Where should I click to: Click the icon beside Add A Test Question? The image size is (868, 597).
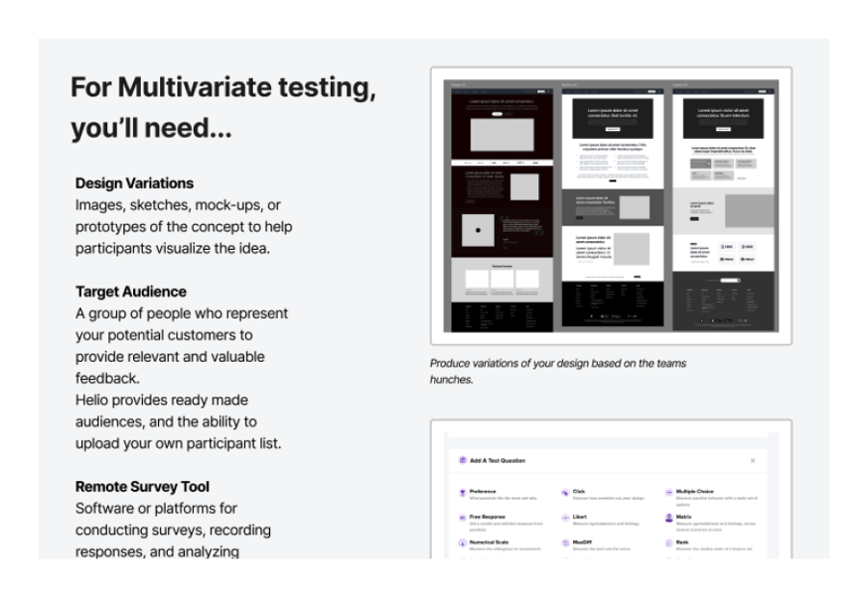point(463,460)
